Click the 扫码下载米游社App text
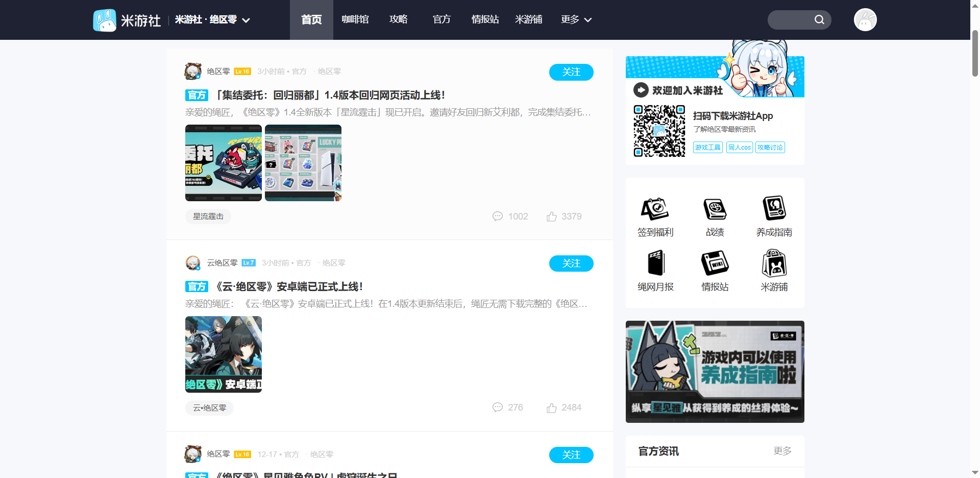This screenshot has width=980, height=478. click(x=733, y=116)
